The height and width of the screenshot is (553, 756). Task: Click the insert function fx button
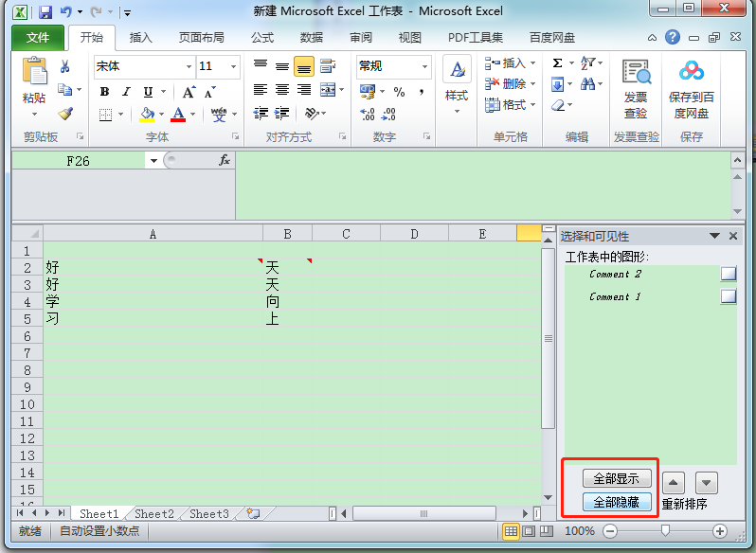point(225,160)
